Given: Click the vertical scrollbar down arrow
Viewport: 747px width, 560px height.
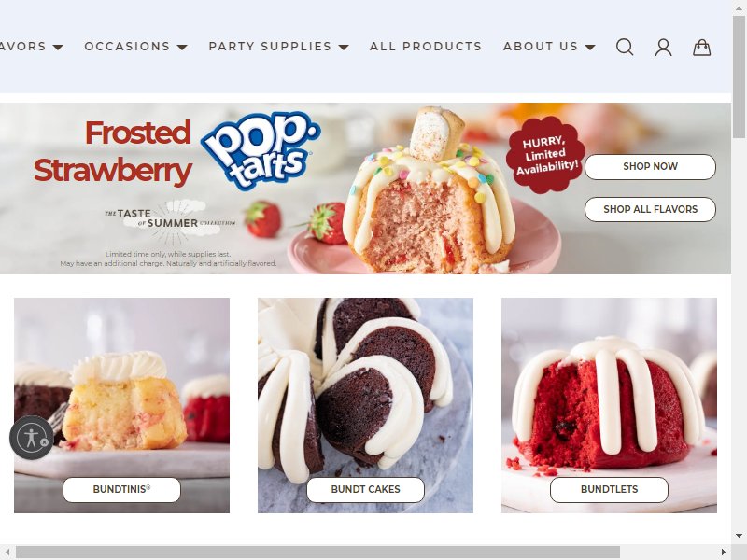Looking at the screenshot, I should 738,536.
